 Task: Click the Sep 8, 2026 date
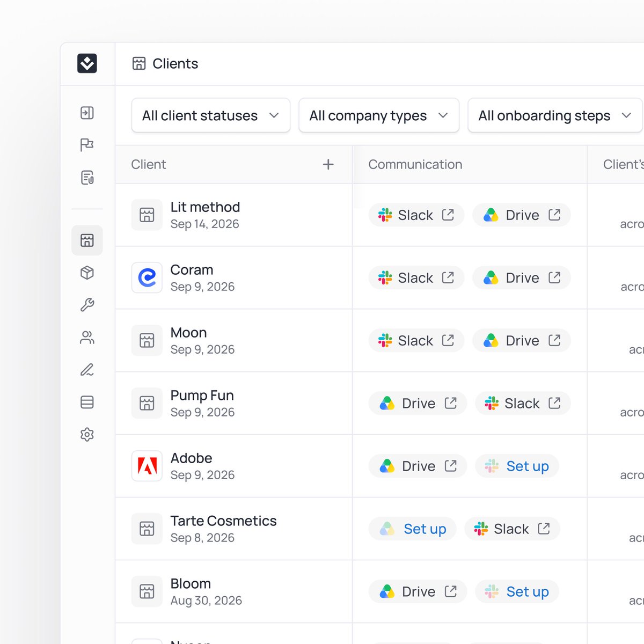202,538
